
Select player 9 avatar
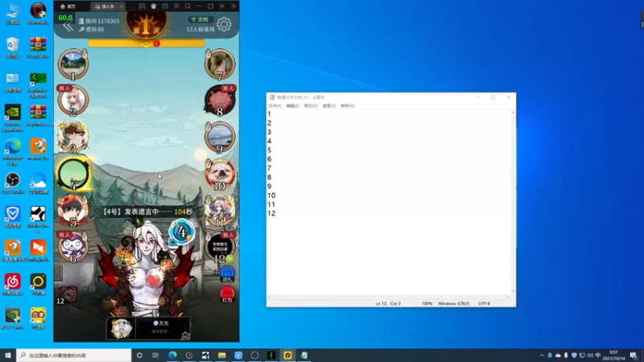point(220,137)
